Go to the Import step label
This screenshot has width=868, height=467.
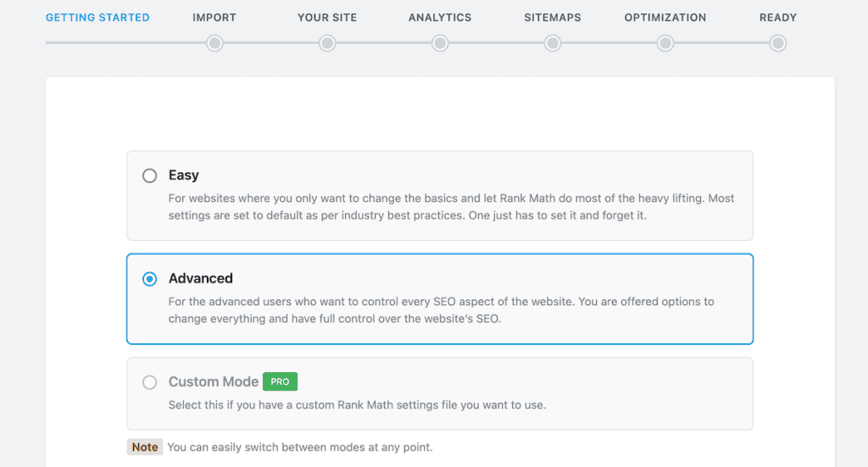pos(214,18)
